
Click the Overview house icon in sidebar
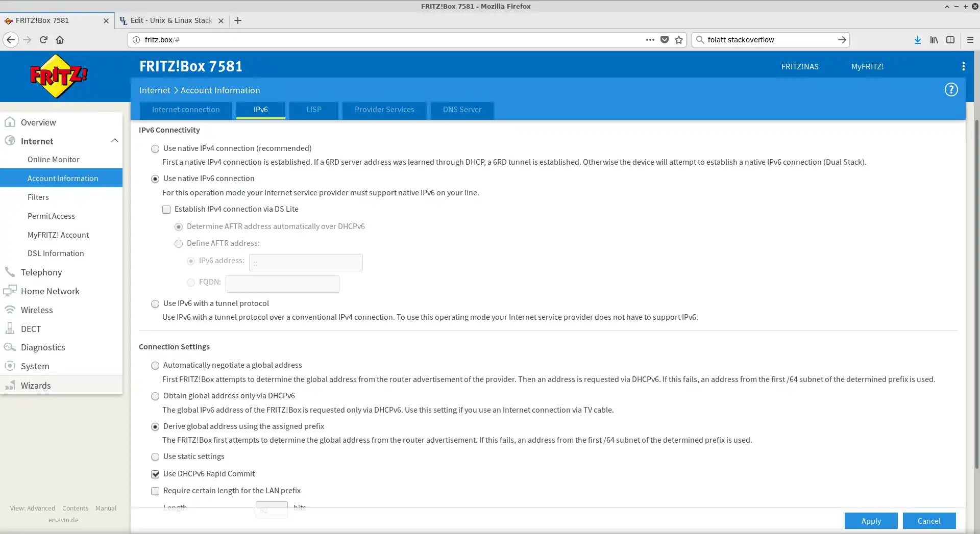coord(10,122)
